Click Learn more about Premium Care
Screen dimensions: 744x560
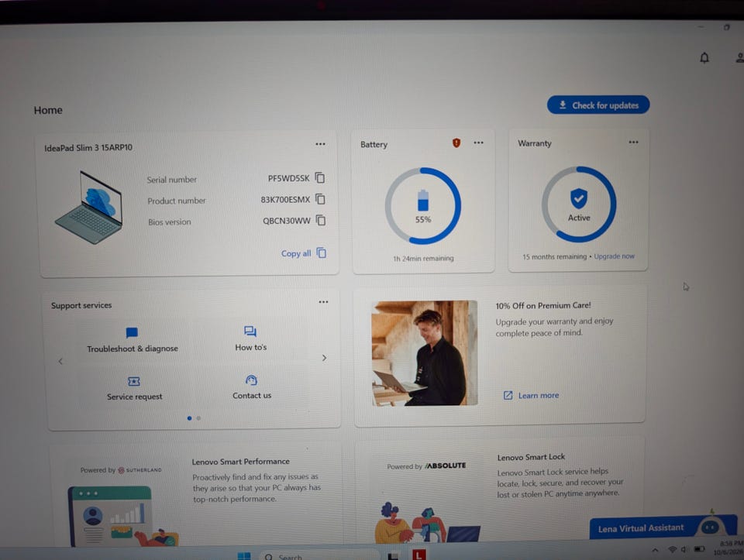[532, 396]
